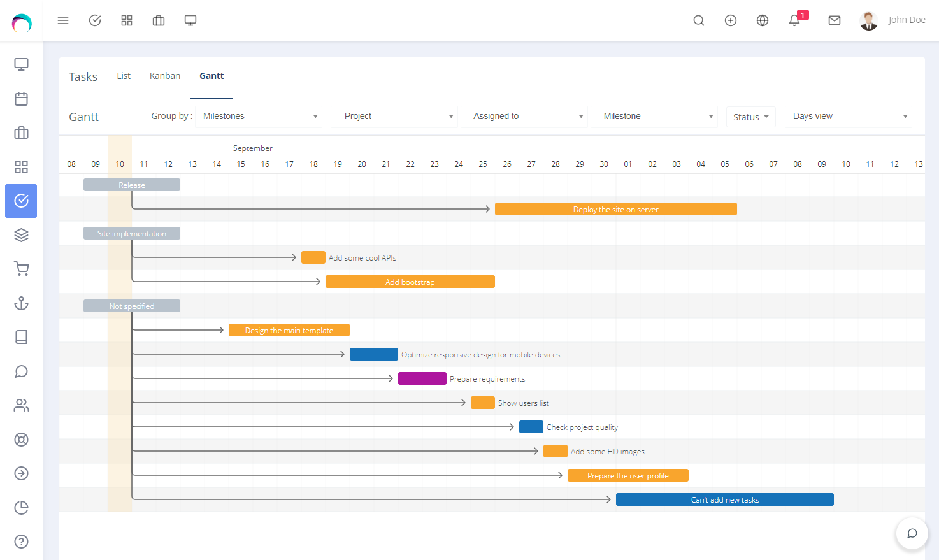939x560 pixels.
Task: Open the Group by Milestones dropdown
Action: (258, 116)
